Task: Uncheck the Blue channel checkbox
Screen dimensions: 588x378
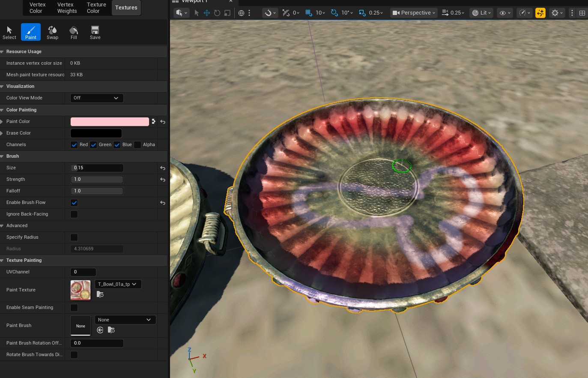Action: (117, 145)
